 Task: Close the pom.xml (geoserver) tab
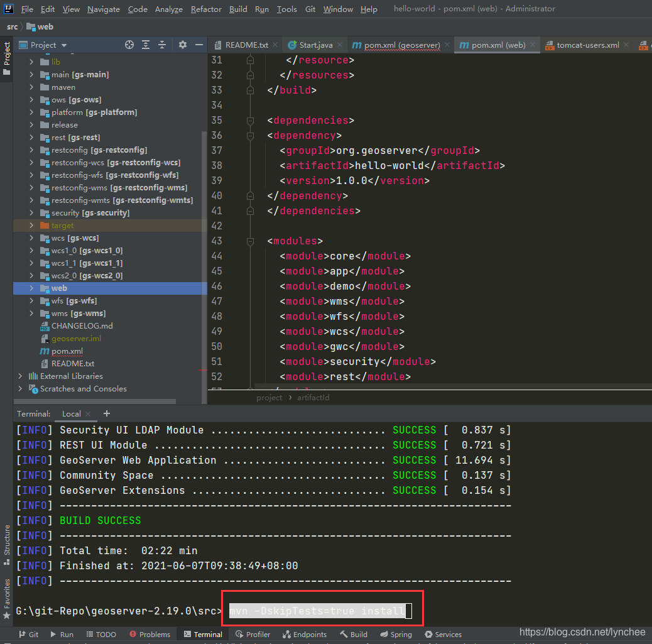coord(447,45)
